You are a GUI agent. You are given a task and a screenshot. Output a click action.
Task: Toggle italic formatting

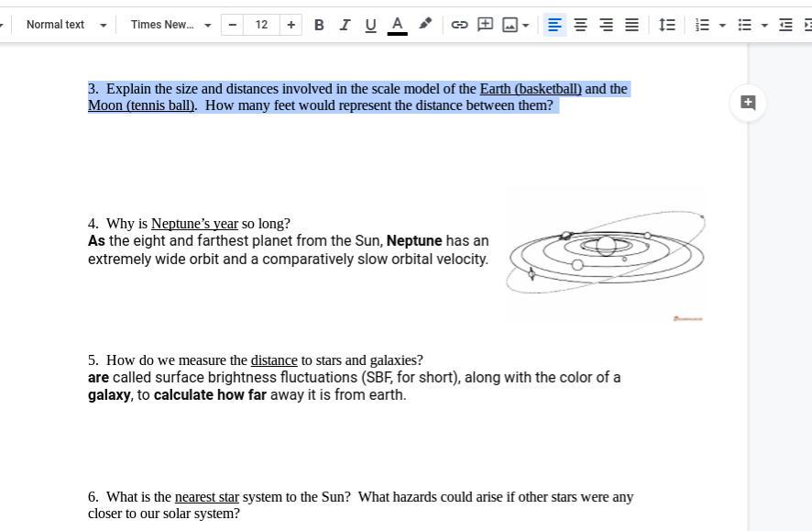coord(345,25)
